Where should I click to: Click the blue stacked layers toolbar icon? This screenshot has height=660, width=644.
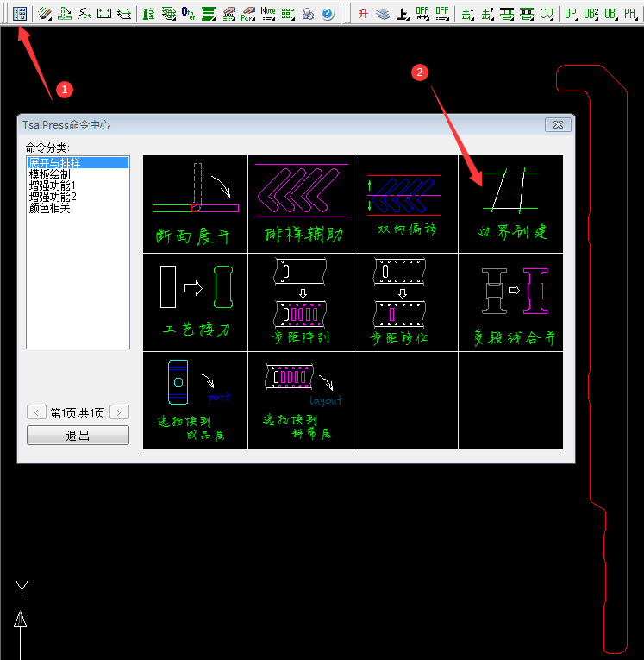click(x=383, y=14)
